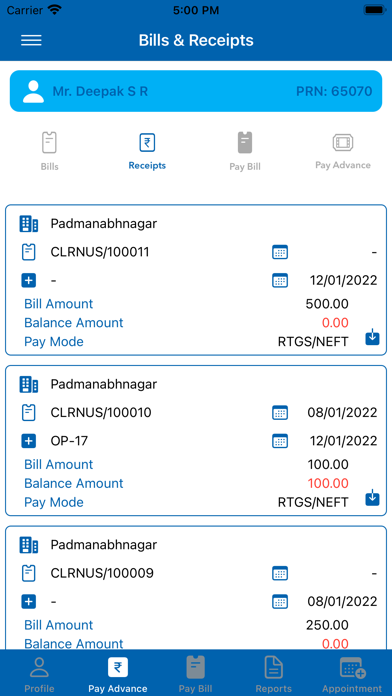The height and width of the screenshot is (696, 392).
Task: Tap the patient avatar icon
Action: pyautogui.click(x=33, y=91)
